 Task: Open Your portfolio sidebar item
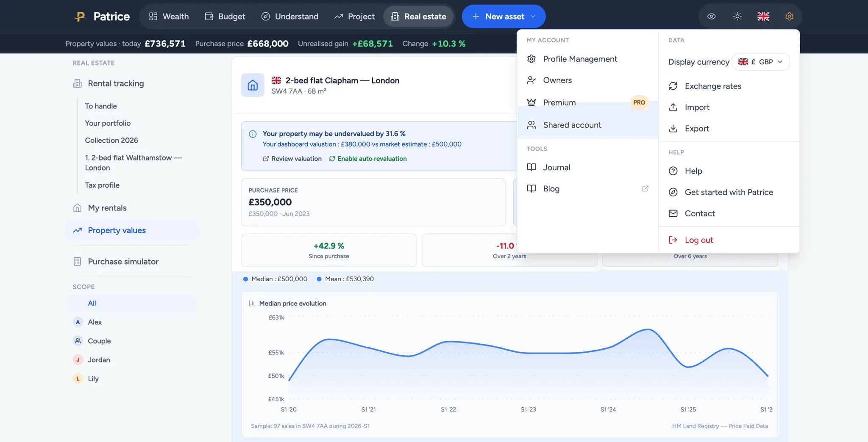[108, 123]
